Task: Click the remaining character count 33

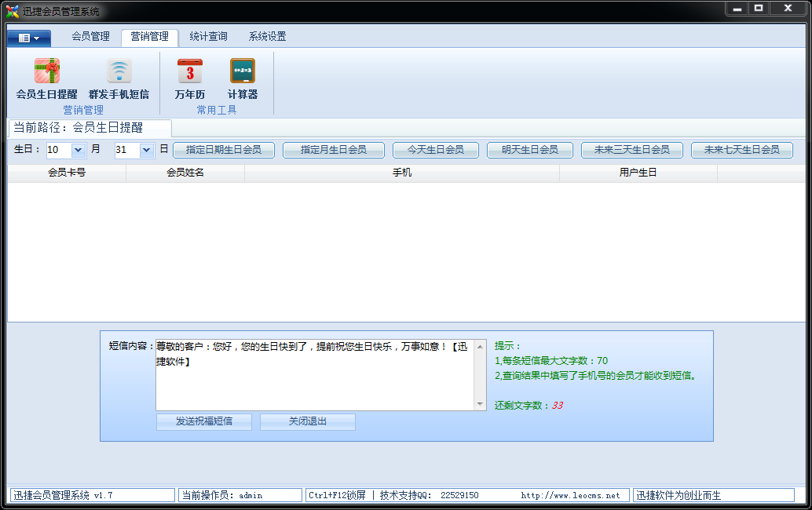Action: (x=558, y=406)
